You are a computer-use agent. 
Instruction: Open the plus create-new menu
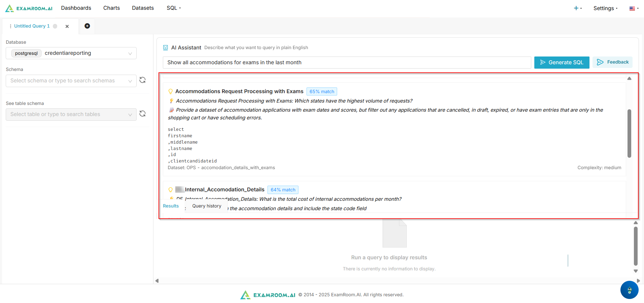click(x=577, y=8)
